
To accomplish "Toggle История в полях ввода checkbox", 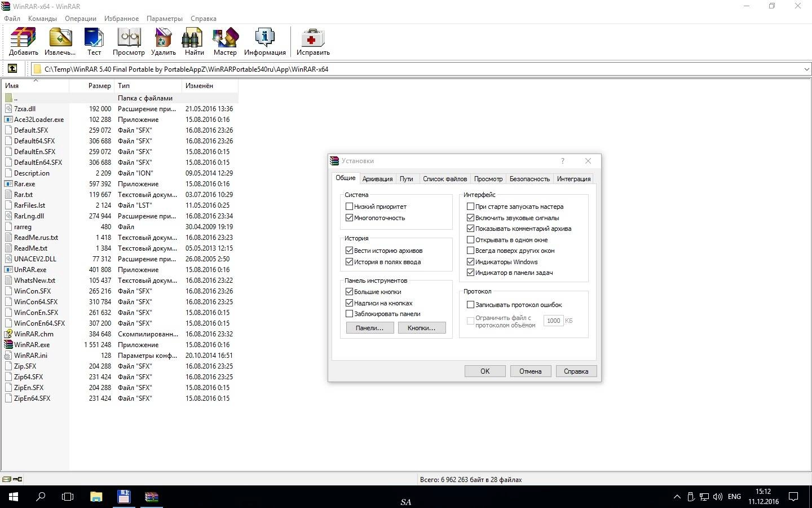I will point(349,262).
